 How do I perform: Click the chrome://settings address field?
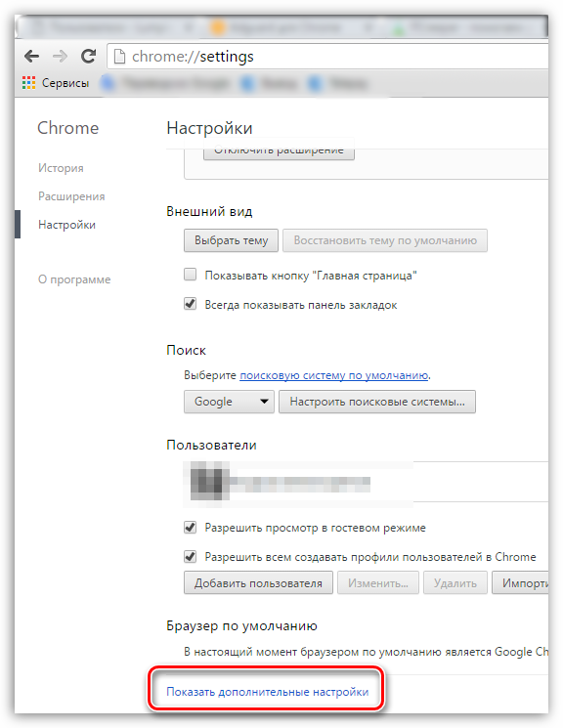(328, 57)
